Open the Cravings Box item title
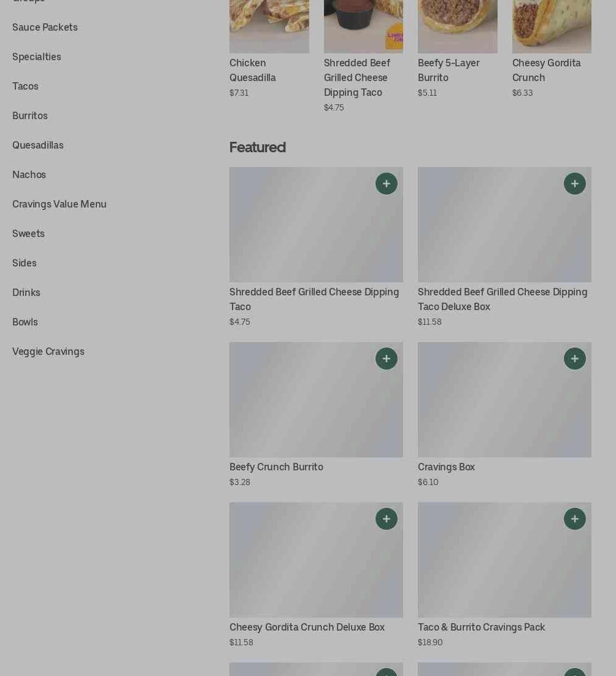The image size is (616, 676). (x=446, y=467)
